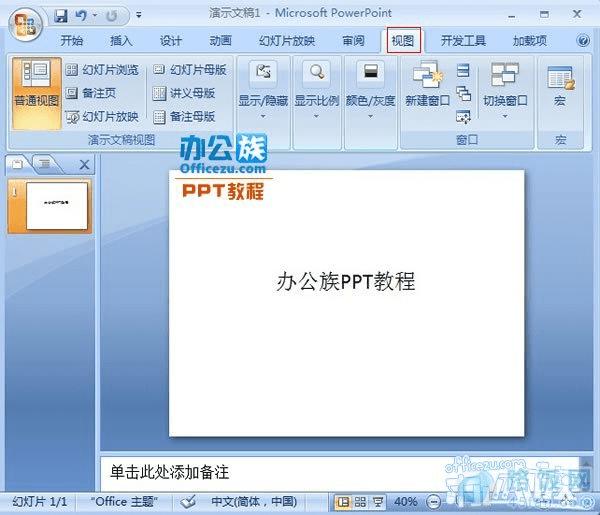Click the Arrange All windows icon
600x515 pixels.
[463, 70]
